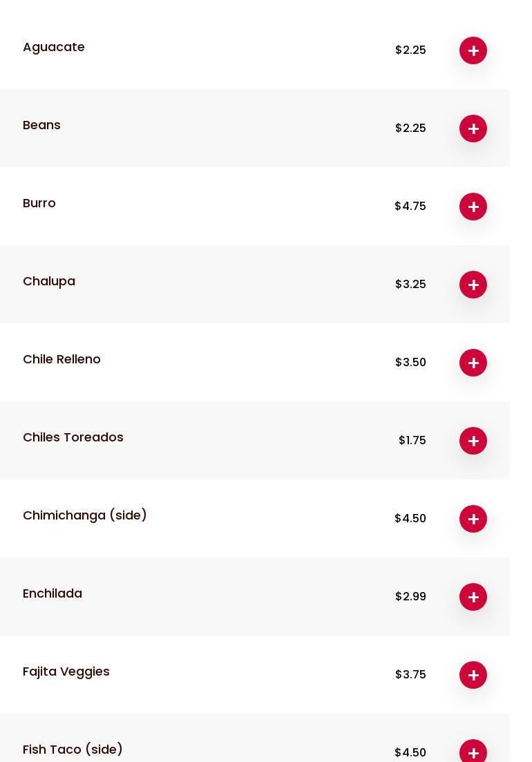Screen dimensions: 532x762
Task: Open the Aguacate item name
Action: coord(54,47)
